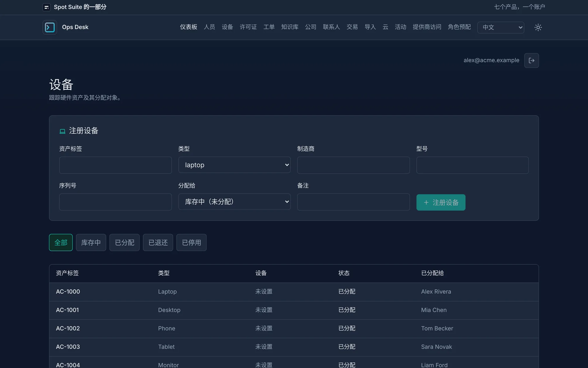The height and width of the screenshot is (368, 588).
Task: Open the 联系人 navigation item
Action: [x=331, y=27]
